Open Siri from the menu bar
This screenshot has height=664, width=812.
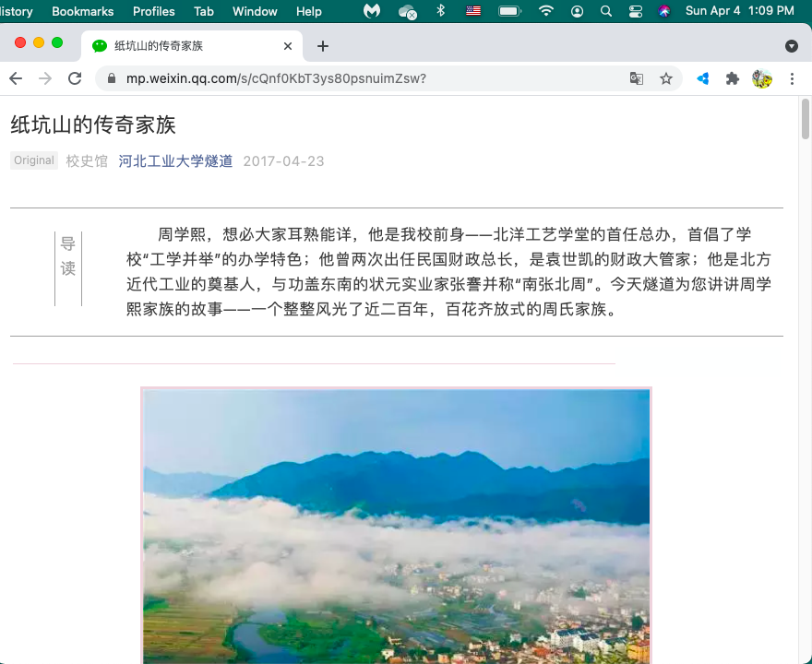[664, 11]
